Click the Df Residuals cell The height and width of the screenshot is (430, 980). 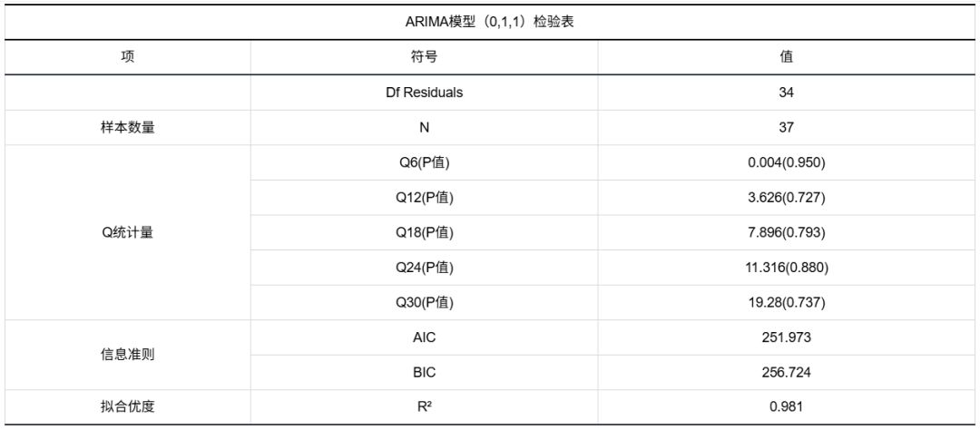pyautogui.click(x=424, y=92)
